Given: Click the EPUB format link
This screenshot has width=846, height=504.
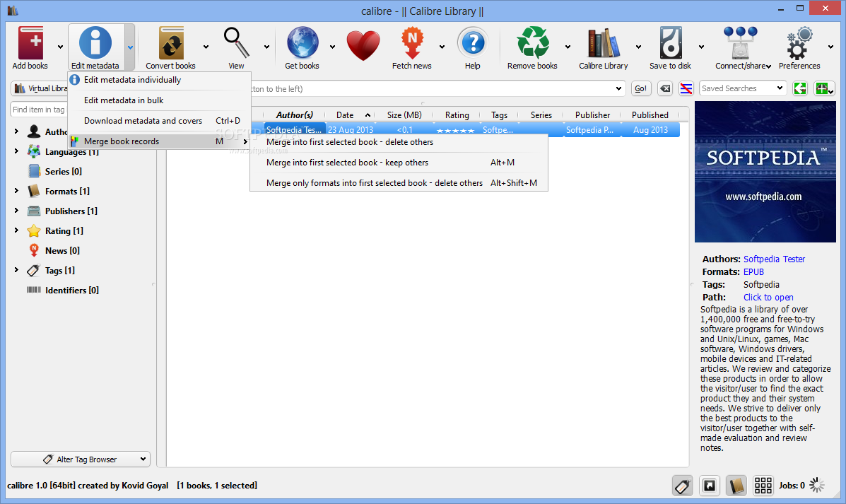Looking at the screenshot, I should pos(753,272).
